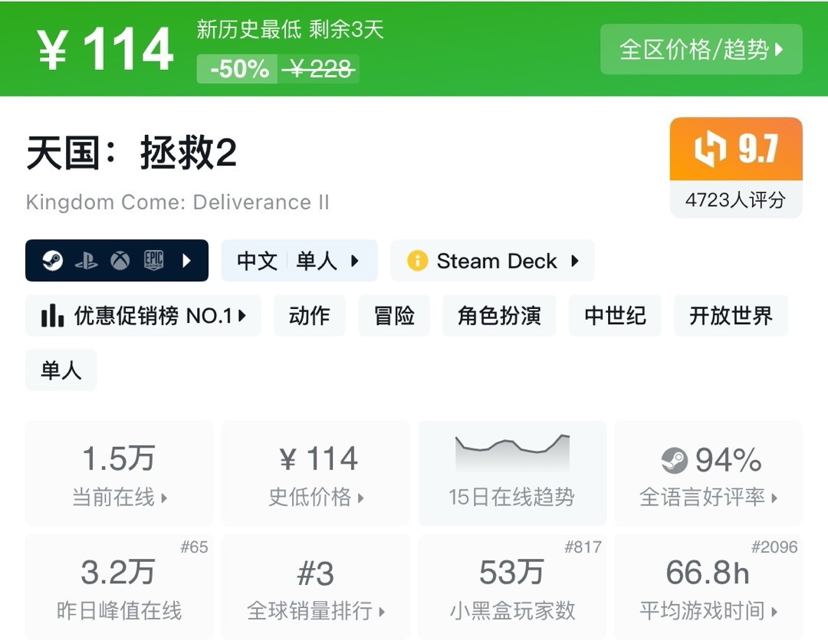Click the Xiaoheihe 9.7 score logo

pos(709,149)
